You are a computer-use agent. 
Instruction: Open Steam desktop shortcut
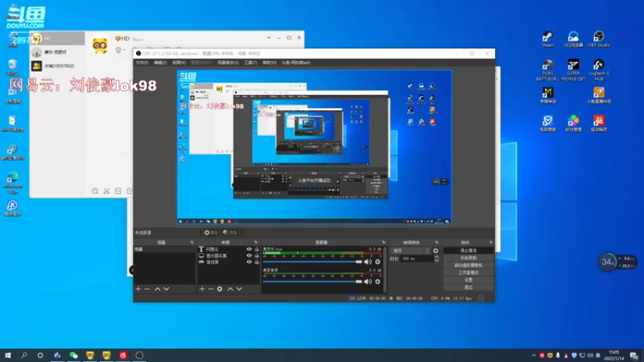547,39
